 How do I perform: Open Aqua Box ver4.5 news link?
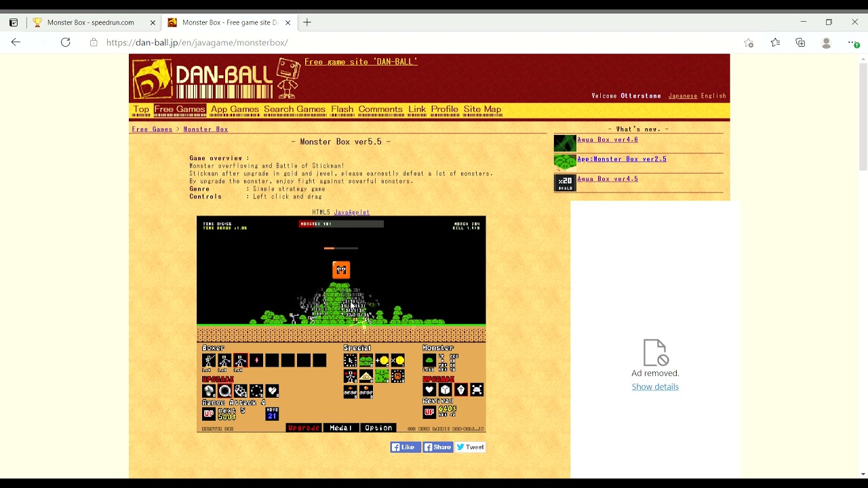607,179
